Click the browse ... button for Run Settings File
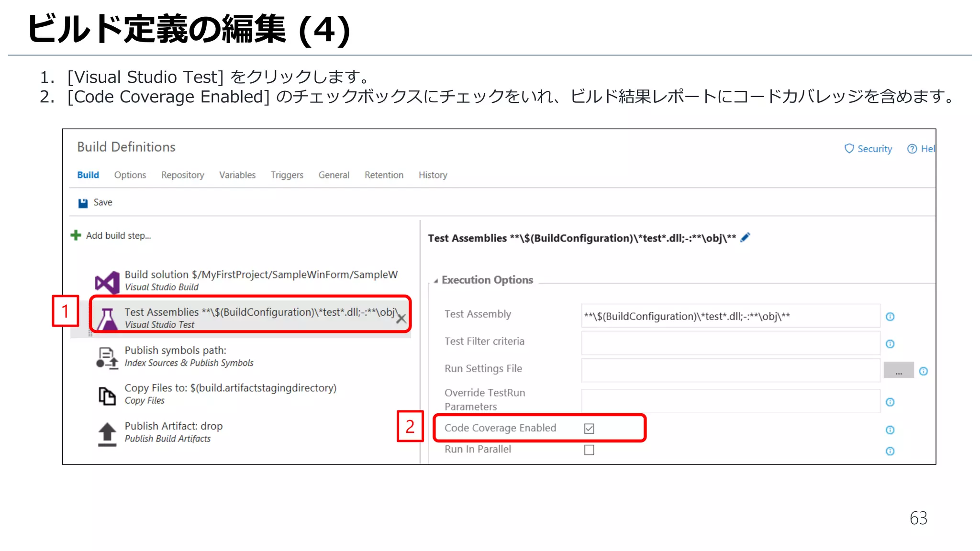980x551 pixels. [899, 370]
